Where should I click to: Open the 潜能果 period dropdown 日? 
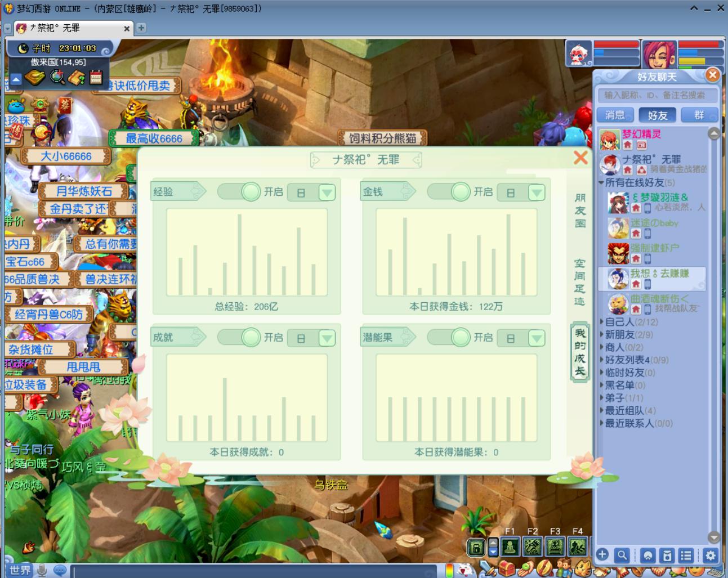(521, 338)
